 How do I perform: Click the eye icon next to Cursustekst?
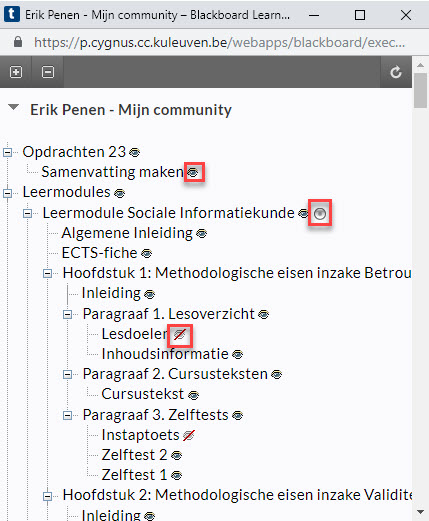click(194, 395)
